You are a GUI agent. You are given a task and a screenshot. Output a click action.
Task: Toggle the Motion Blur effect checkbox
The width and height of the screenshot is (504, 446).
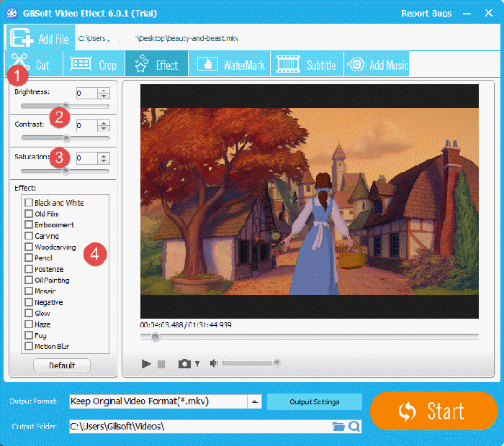(x=29, y=346)
